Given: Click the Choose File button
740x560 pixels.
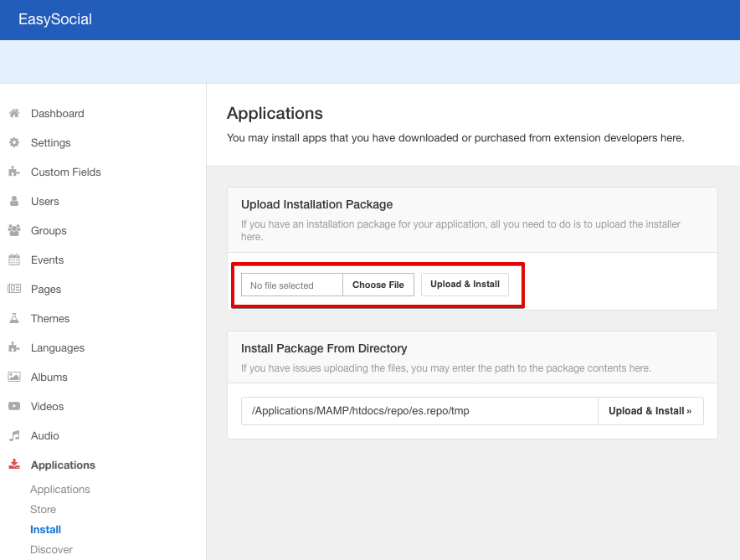Looking at the screenshot, I should click(378, 285).
